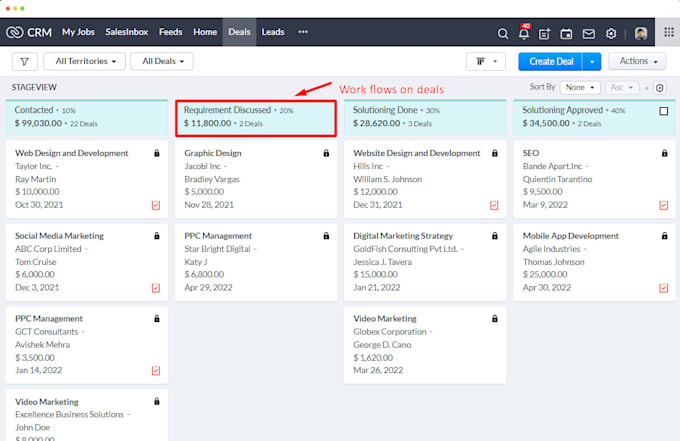Open the Actions dropdown
Viewport: 680px width, 441px height.
(637, 62)
